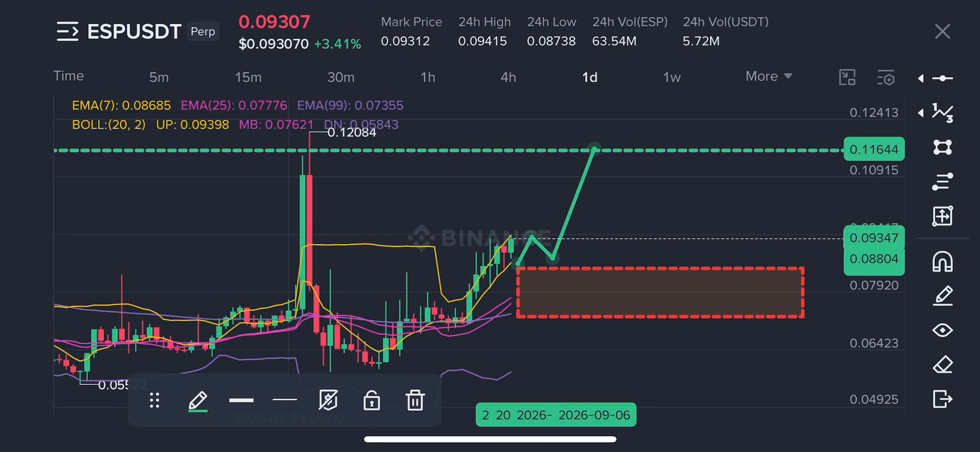980x452 pixels.
Task: Tap the +3.41% change percentage
Action: [x=337, y=44]
